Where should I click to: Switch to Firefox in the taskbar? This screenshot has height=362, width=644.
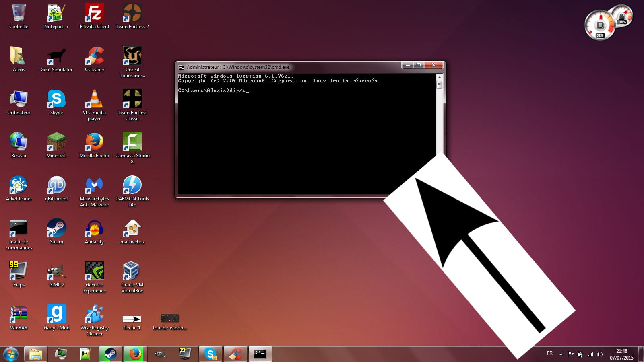(x=135, y=354)
